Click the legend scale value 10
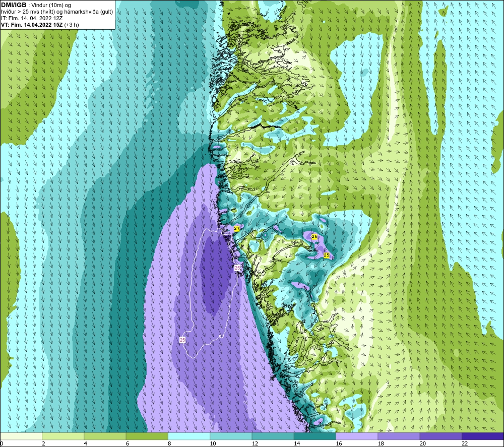 tap(213, 443)
